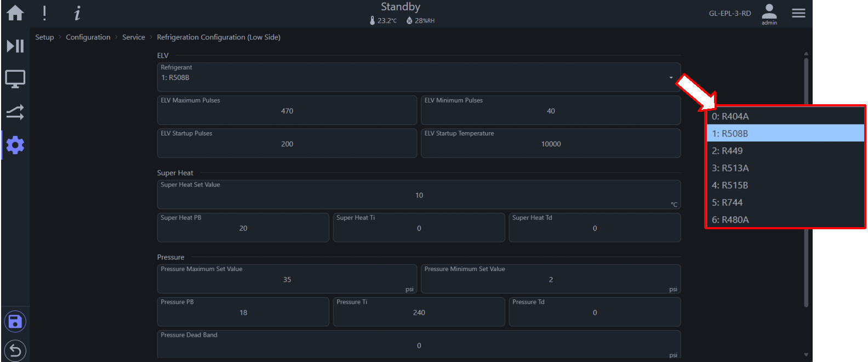Select 6: R480A refrigerant option
The image size is (868, 362).
point(785,219)
